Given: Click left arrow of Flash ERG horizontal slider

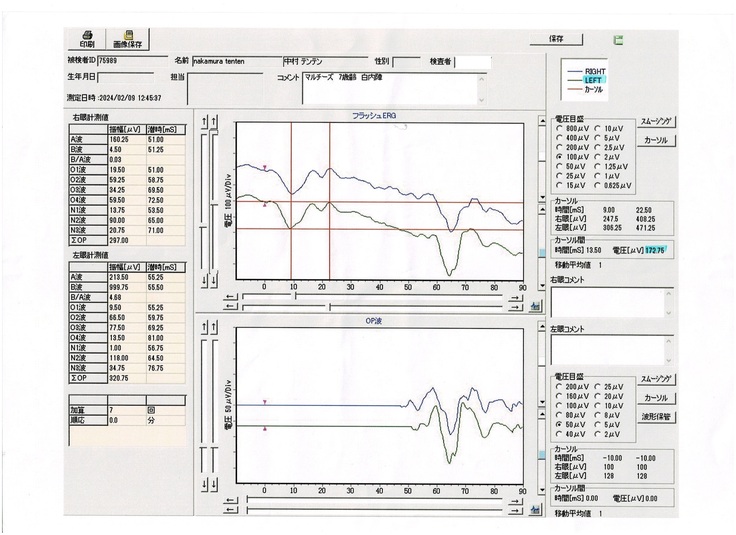Looking at the screenshot, I should click(229, 295).
